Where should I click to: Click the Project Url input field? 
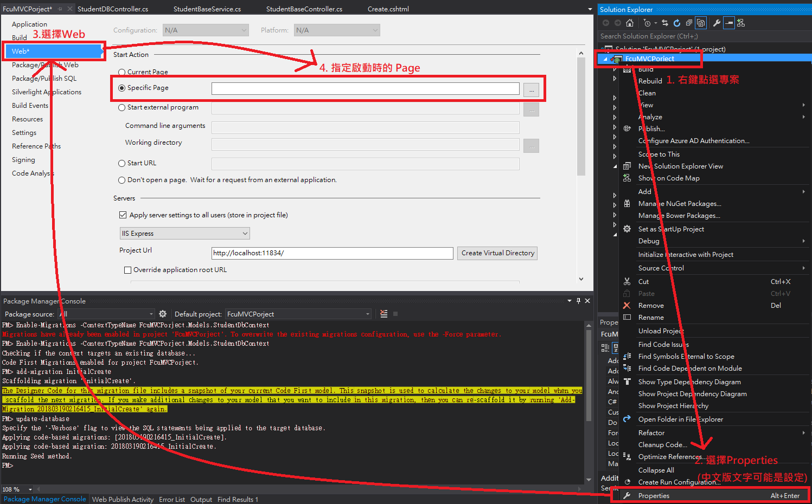coord(332,253)
